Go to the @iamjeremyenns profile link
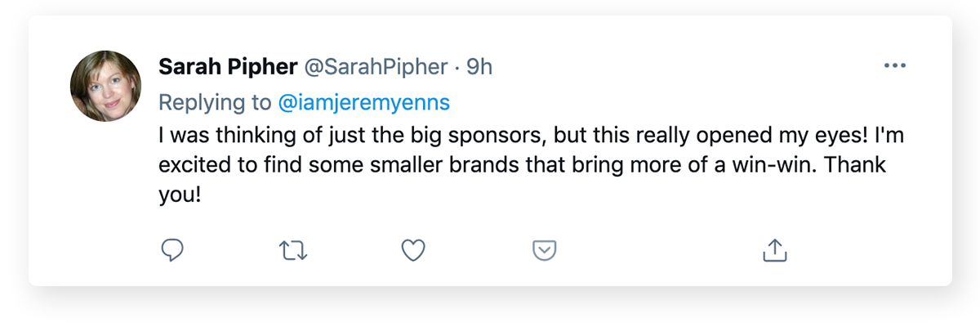 pyautogui.click(x=363, y=103)
